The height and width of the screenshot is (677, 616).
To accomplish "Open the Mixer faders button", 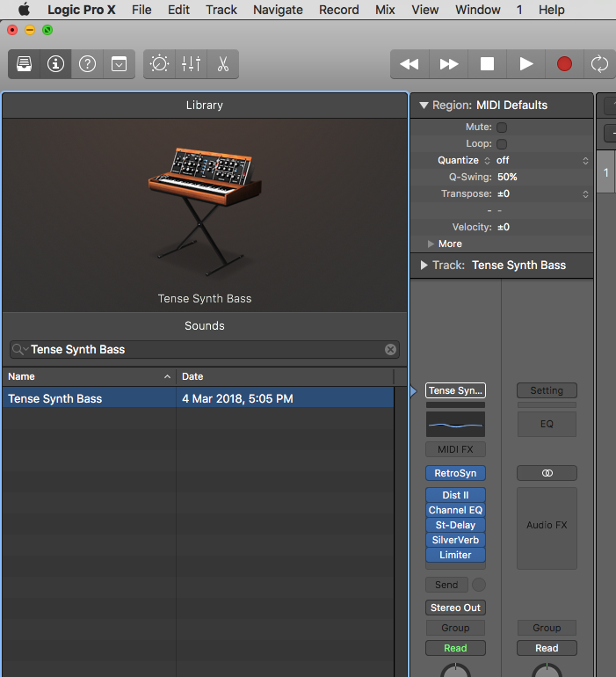I will [x=191, y=64].
